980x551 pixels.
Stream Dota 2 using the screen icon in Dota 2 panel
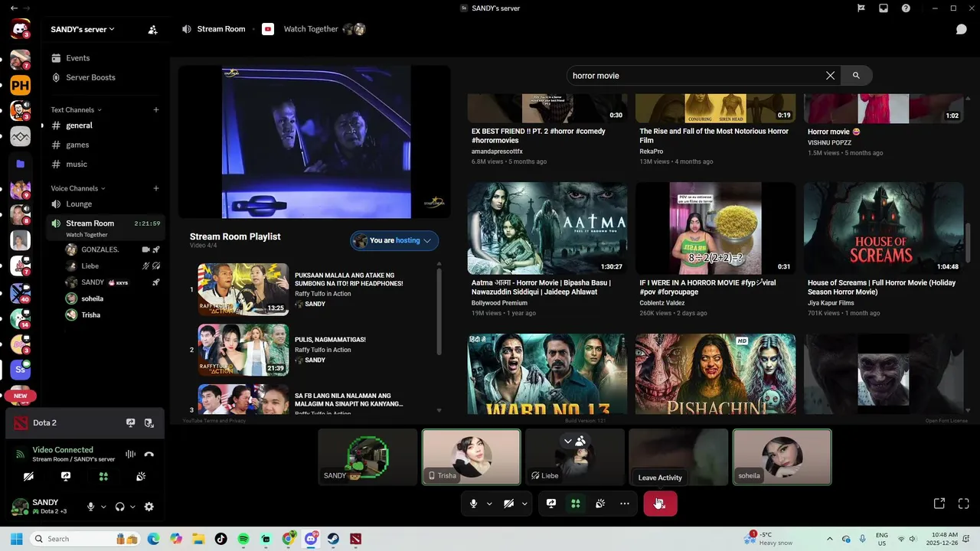[130, 423]
